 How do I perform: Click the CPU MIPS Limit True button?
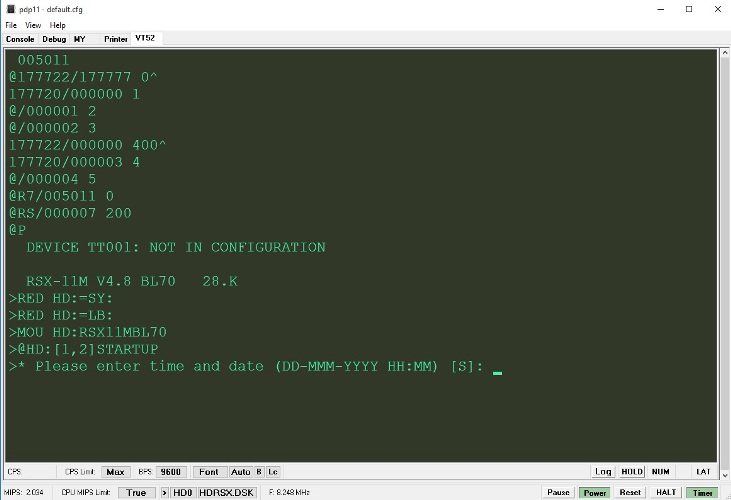pos(136,492)
